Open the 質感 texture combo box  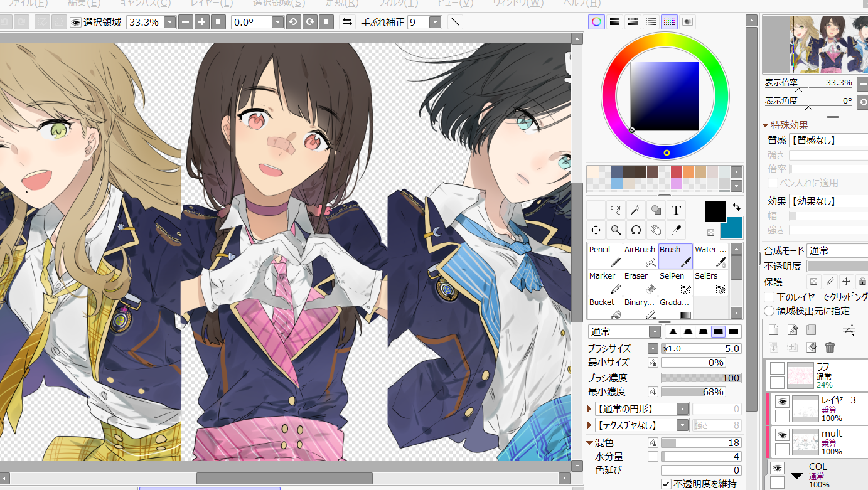pos(828,141)
